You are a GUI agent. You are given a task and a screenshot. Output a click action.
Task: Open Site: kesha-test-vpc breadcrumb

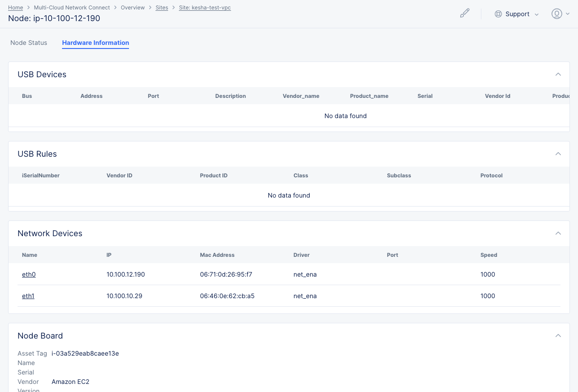pyautogui.click(x=205, y=7)
